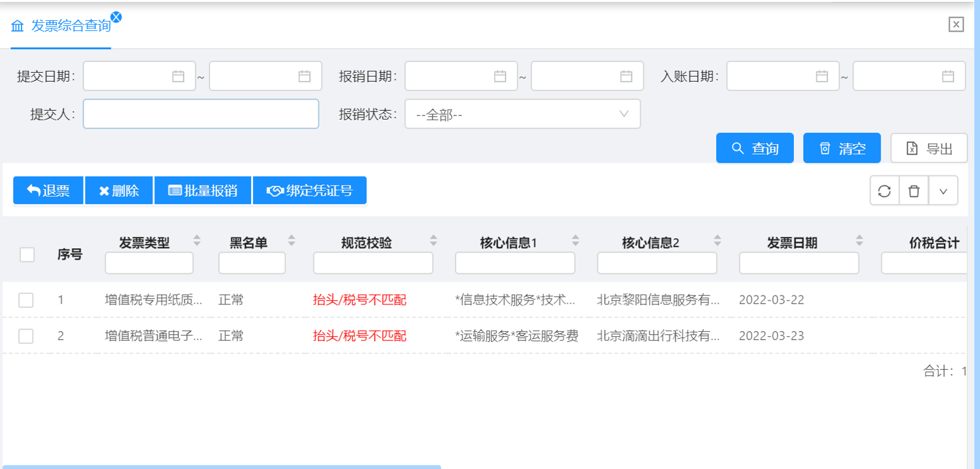
Task: Sort by the 规范校验 column
Action: click(x=433, y=241)
